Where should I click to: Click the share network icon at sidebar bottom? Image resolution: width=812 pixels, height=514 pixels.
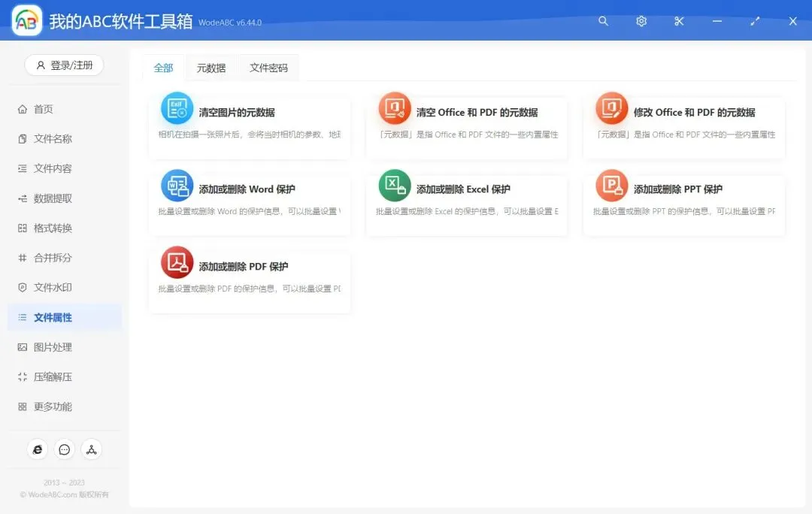(x=91, y=449)
